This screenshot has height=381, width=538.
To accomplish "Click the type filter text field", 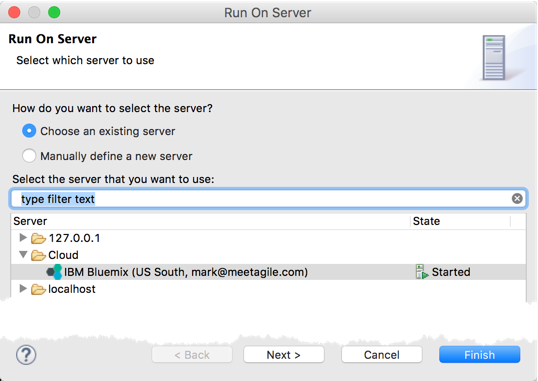I will pyautogui.click(x=268, y=198).
